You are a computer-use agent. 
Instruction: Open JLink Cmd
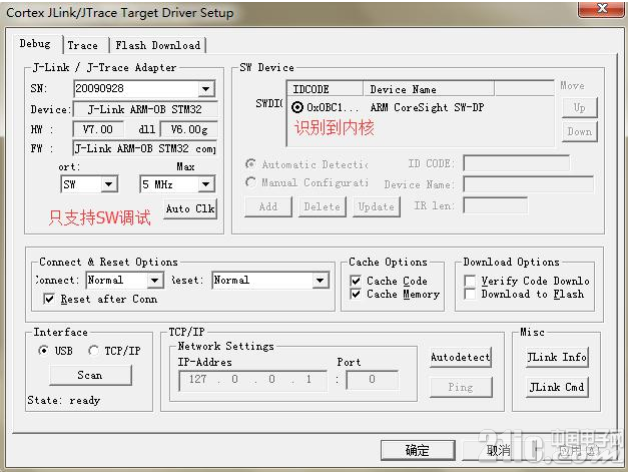557,387
